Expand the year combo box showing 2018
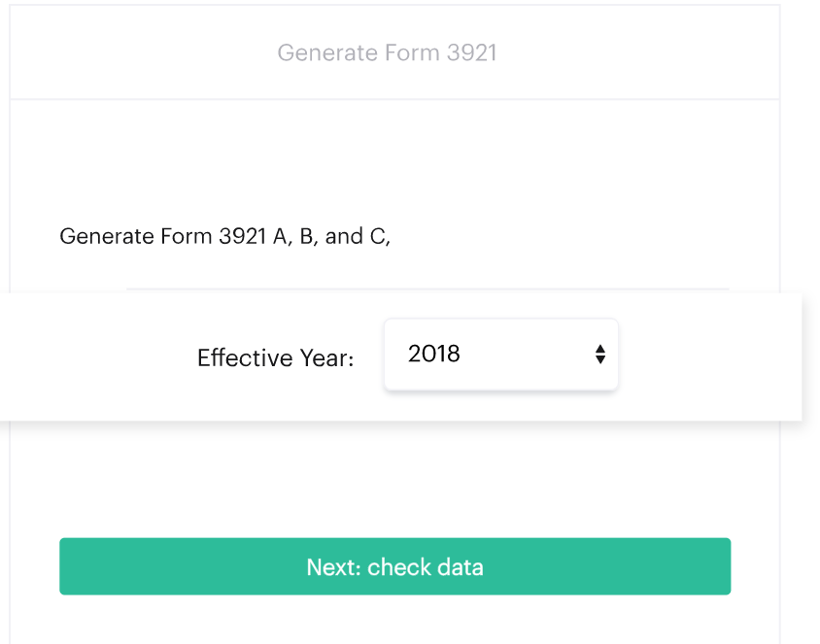The height and width of the screenshot is (644, 820). pyautogui.click(x=500, y=355)
